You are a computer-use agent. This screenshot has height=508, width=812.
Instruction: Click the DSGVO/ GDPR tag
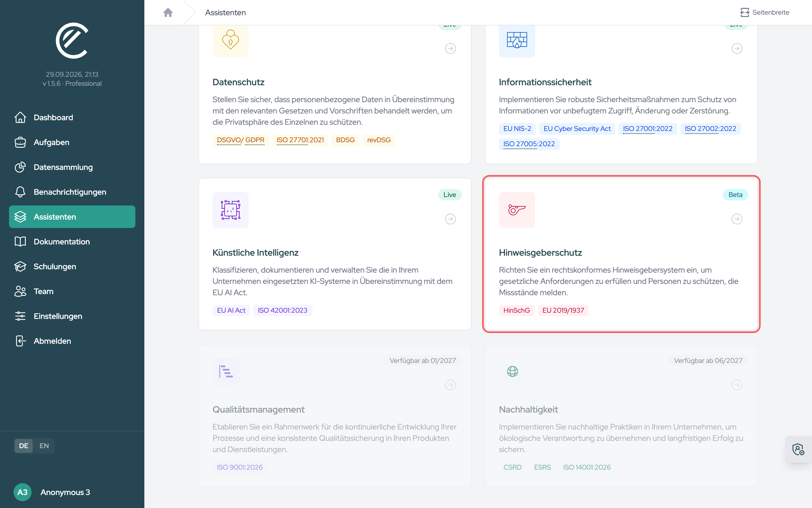(240, 140)
